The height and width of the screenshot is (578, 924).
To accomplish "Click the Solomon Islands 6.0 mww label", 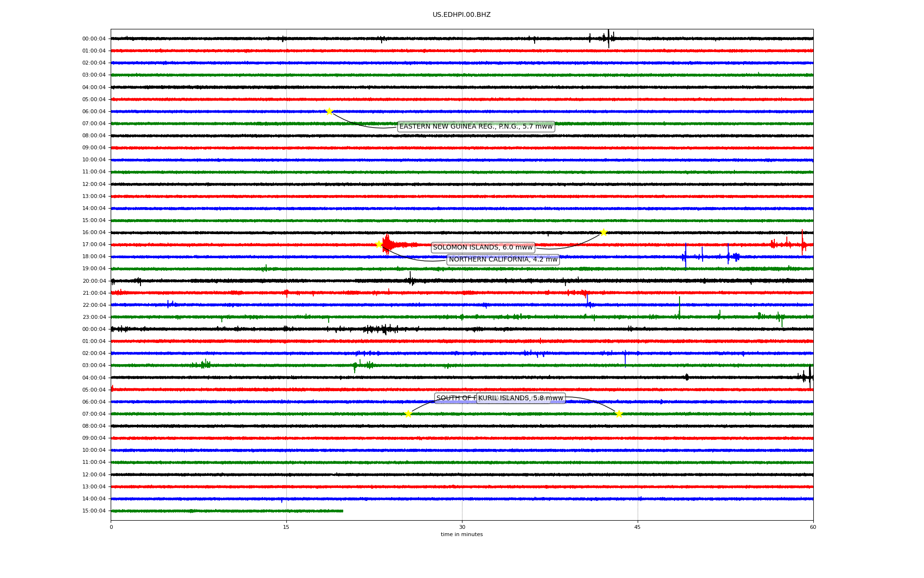I will (x=483, y=248).
